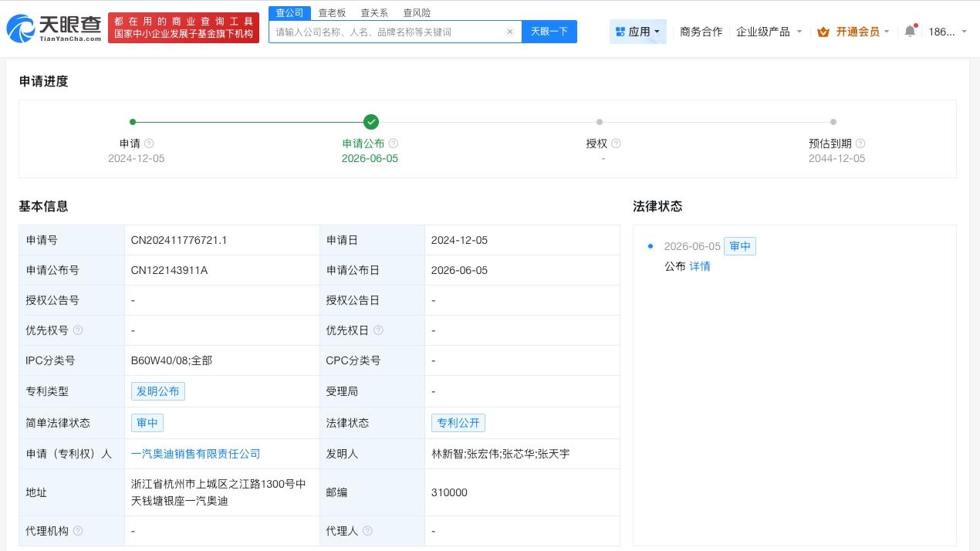Select inventor names 林新智;张宏伟;张芯华;张天宇
This screenshot has height=551, width=980.
point(501,454)
